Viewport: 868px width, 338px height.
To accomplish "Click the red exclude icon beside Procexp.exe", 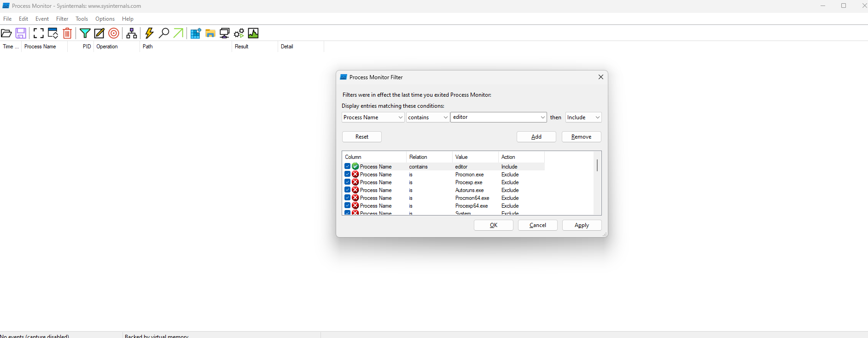I will click(355, 182).
